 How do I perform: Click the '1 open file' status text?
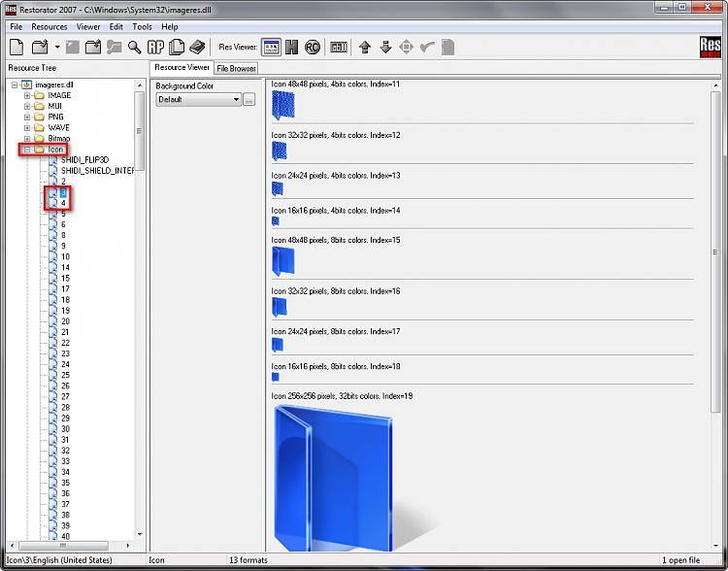tap(680, 560)
